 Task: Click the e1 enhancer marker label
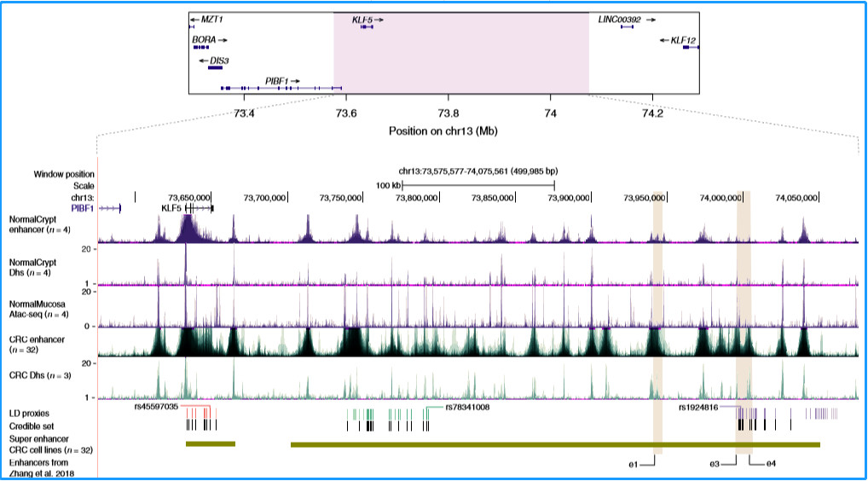(633, 464)
